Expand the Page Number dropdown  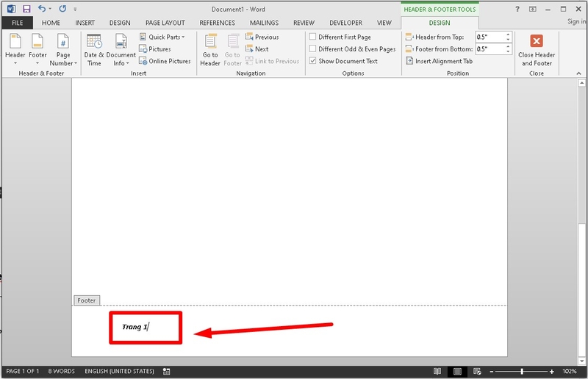point(63,50)
